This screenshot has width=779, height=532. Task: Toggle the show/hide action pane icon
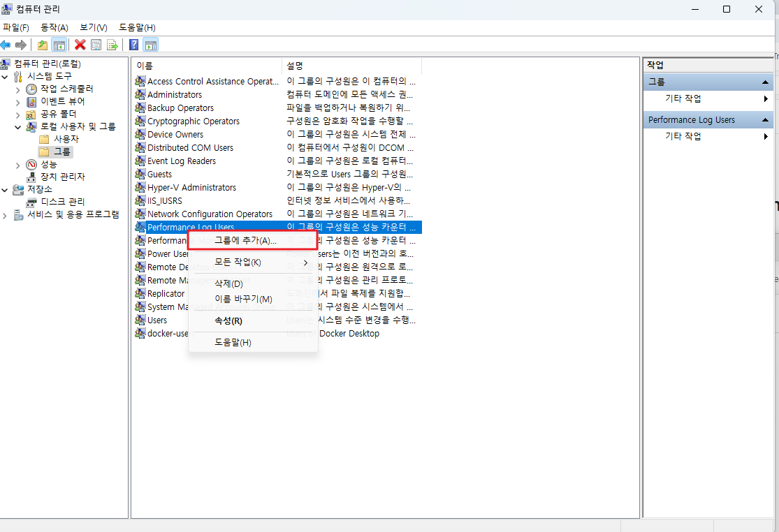(151, 45)
